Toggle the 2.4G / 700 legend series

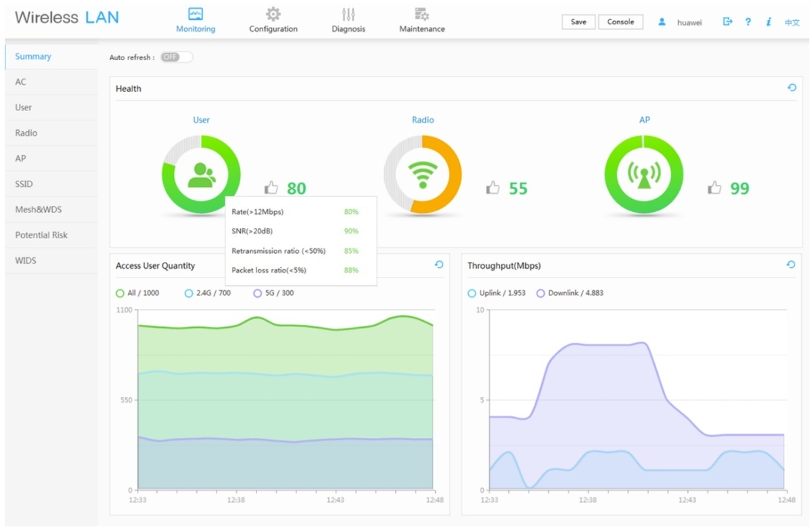click(208, 293)
